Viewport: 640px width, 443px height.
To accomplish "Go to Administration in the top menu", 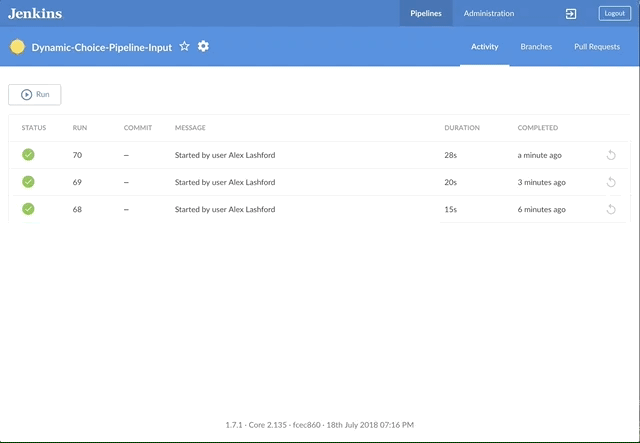I will coord(489,14).
